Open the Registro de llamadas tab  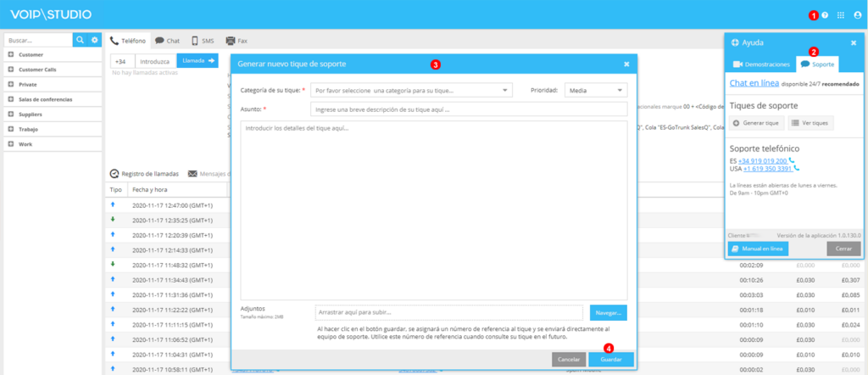coord(144,173)
